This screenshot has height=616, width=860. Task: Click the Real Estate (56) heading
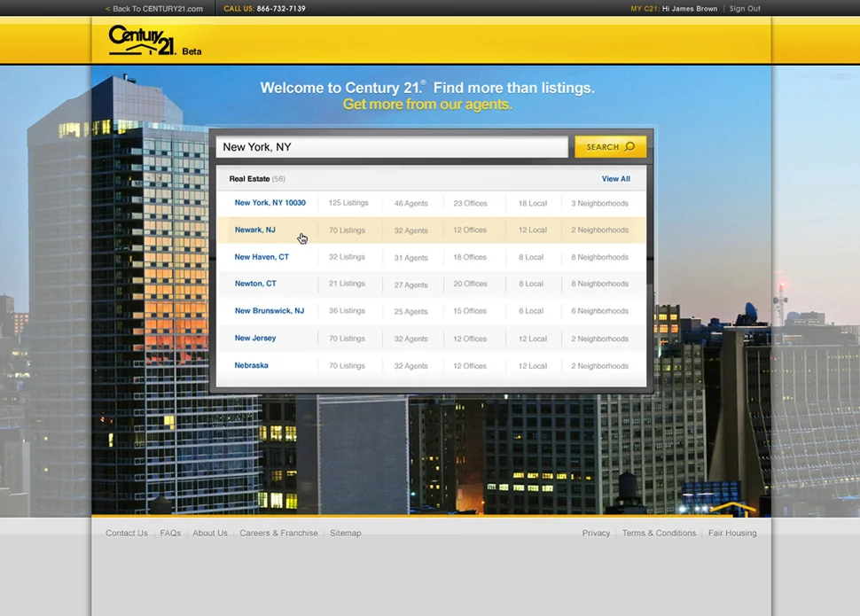tap(257, 179)
